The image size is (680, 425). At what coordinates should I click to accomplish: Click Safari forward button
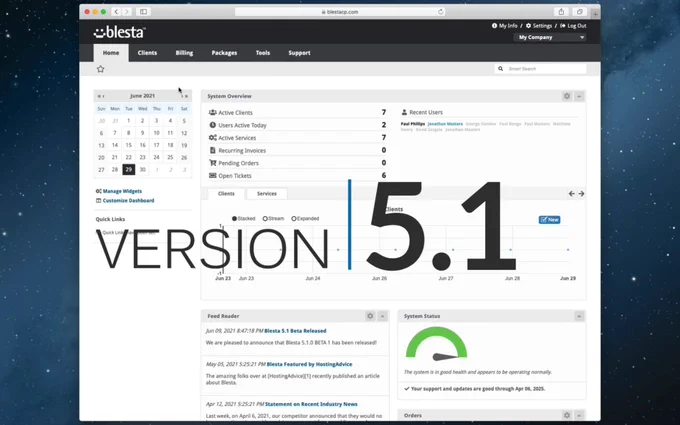tap(127, 12)
